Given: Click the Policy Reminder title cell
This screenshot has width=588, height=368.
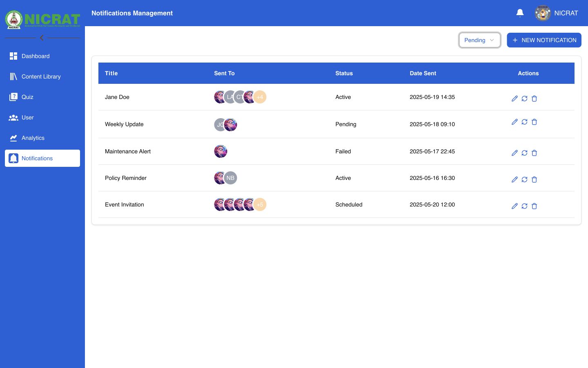Looking at the screenshot, I should pos(126,178).
